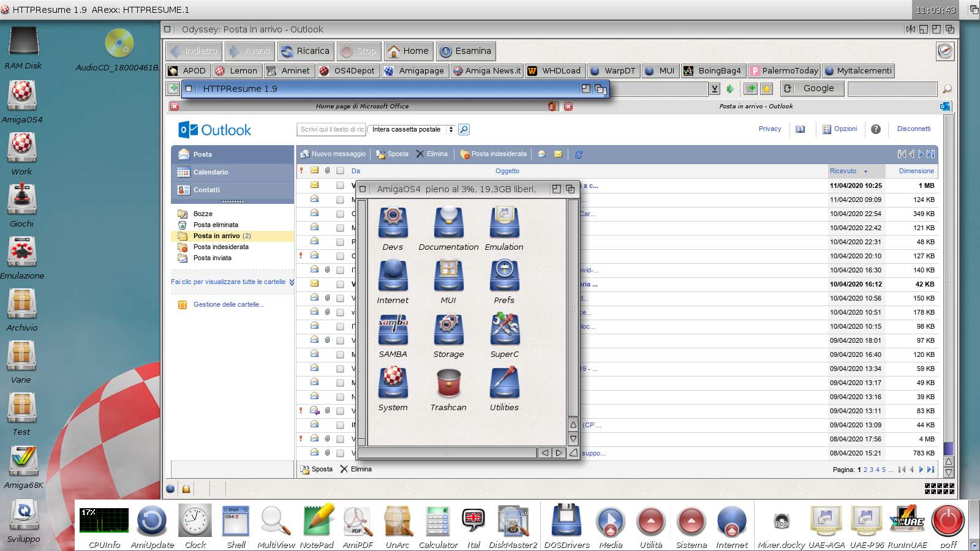Click Odyssey page vertical scrollbar down arrow
This screenshot has width=980, height=551.
tap(948, 472)
